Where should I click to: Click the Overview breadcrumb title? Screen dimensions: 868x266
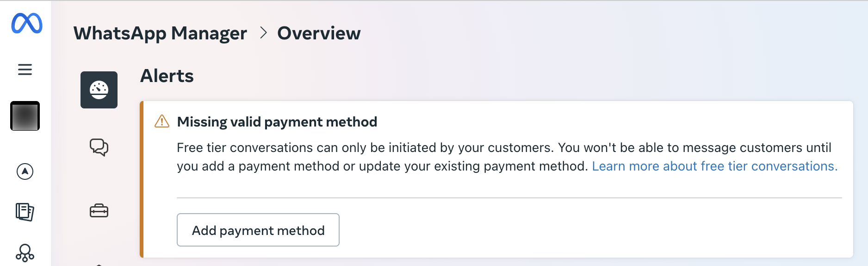pyautogui.click(x=319, y=33)
